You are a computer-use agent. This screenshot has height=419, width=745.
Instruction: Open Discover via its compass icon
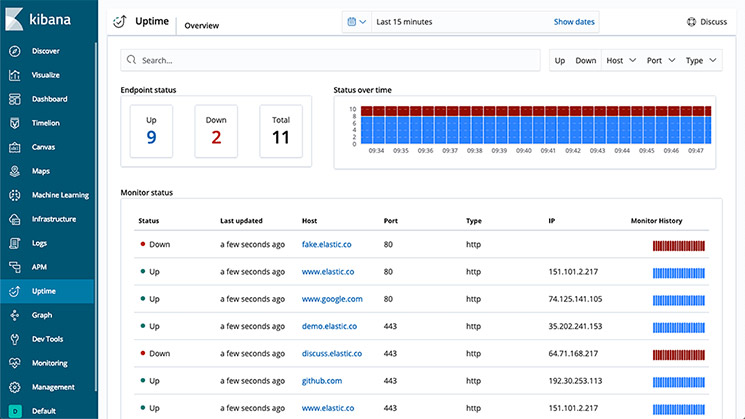tap(15, 51)
